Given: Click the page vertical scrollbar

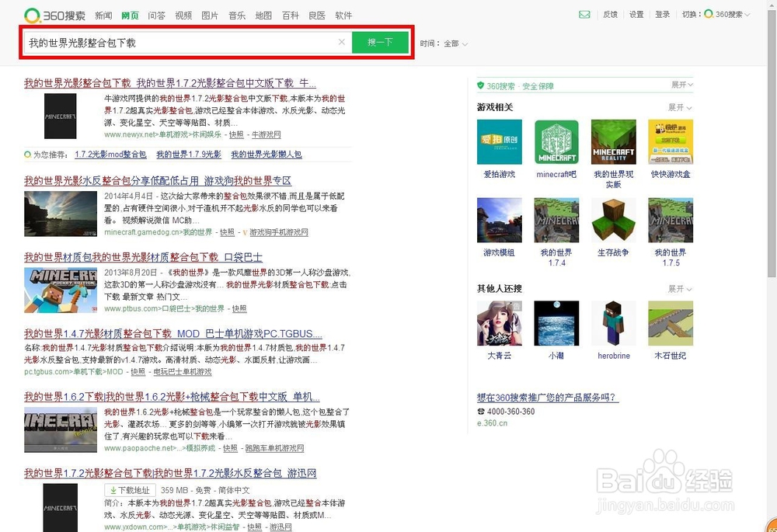Looking at the screenshot, I should point(772,144).
